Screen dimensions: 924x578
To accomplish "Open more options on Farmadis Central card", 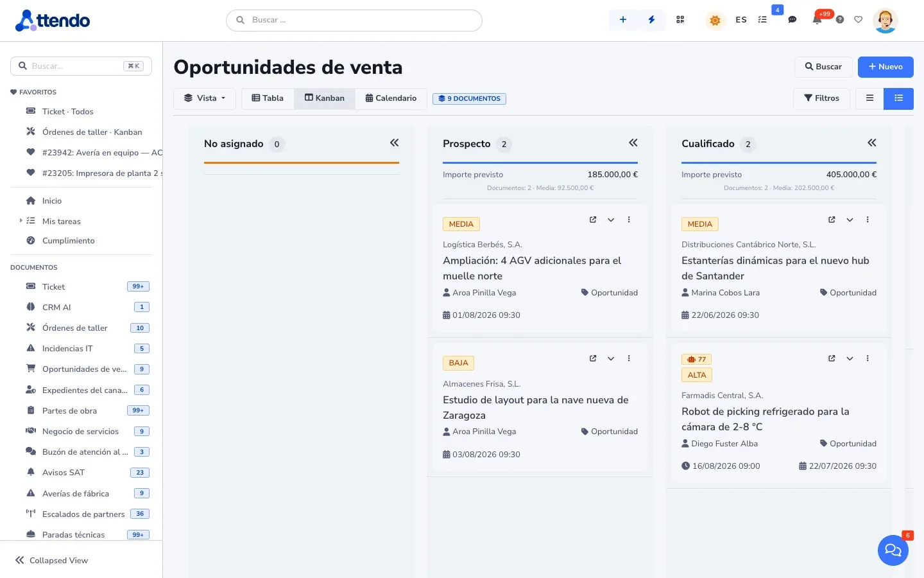I will pyautogui.click(x=868, y=358).
